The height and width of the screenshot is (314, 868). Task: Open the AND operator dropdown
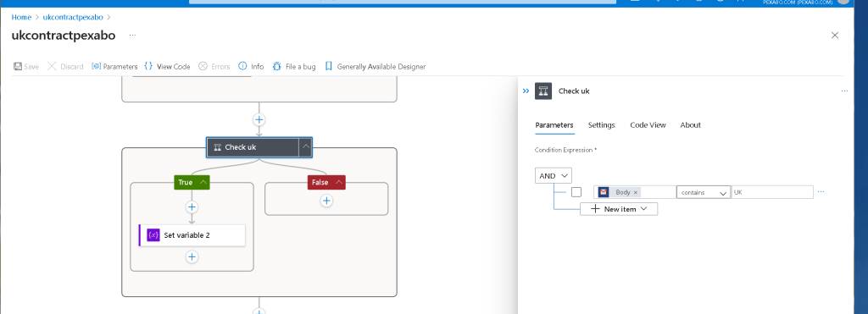click(x=554, y=176)
